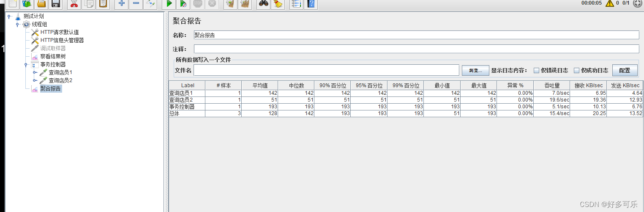Viewport: 644px width, 212px height.
Task: Click the Clear results broom icon
Action: [x=230, y=4]
